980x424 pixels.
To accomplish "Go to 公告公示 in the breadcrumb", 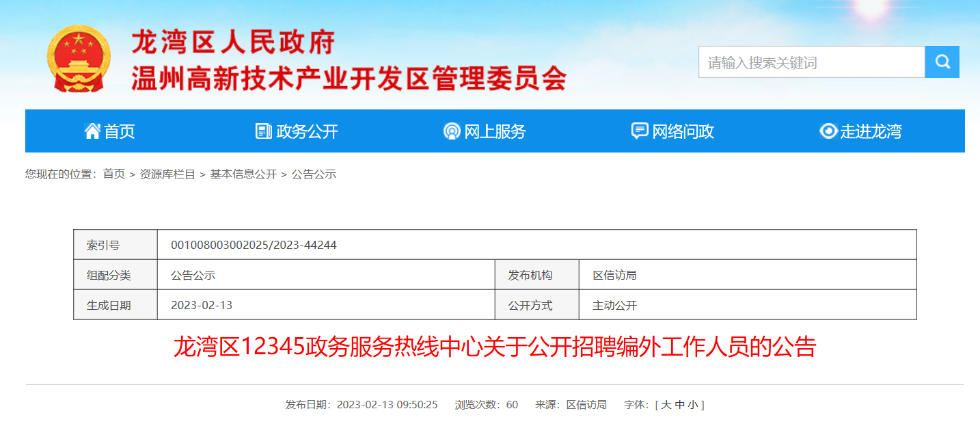I will click(x=314, y=174).
